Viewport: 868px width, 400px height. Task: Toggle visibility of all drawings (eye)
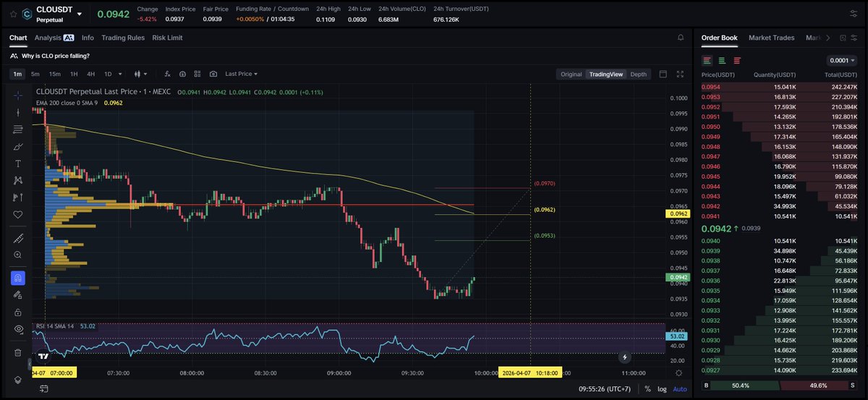coord(18,329)
